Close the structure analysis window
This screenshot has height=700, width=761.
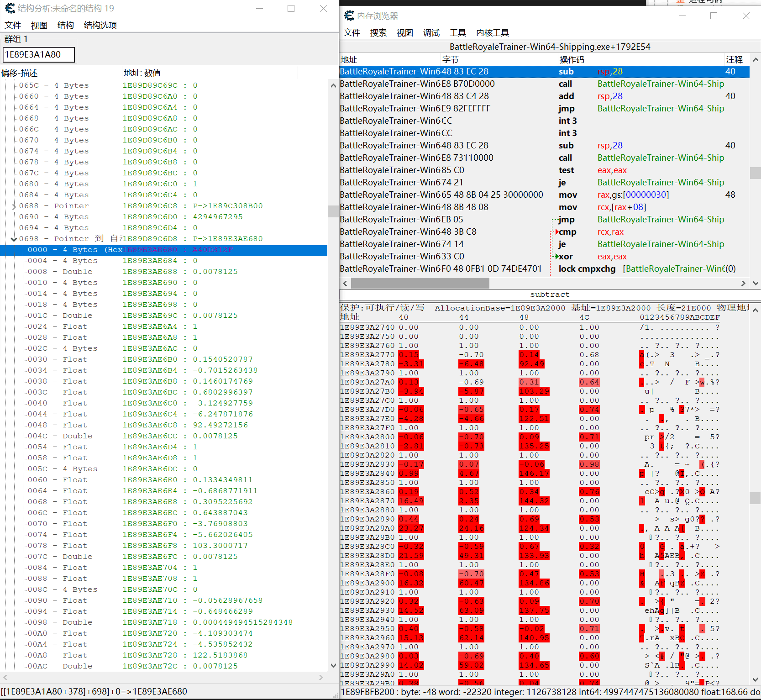pyautogui.click(x=323, y=8)
